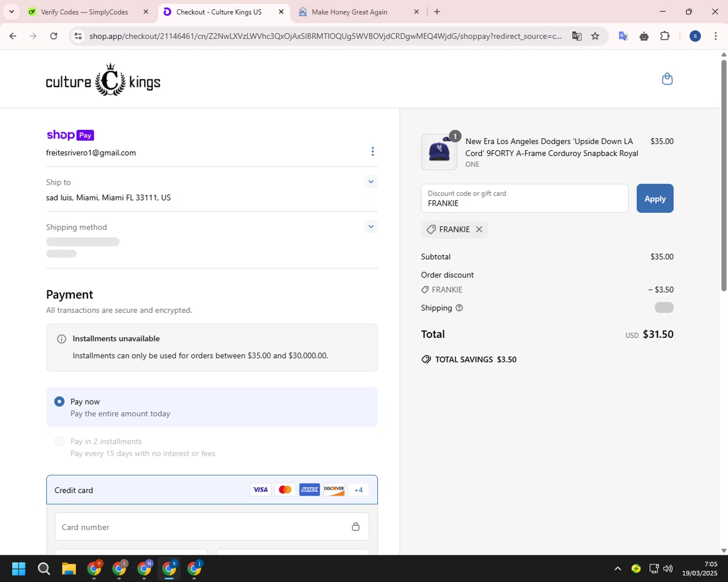Expand the Ship to address section
Viewport: 728px width, 582px height.
[371, 182]
